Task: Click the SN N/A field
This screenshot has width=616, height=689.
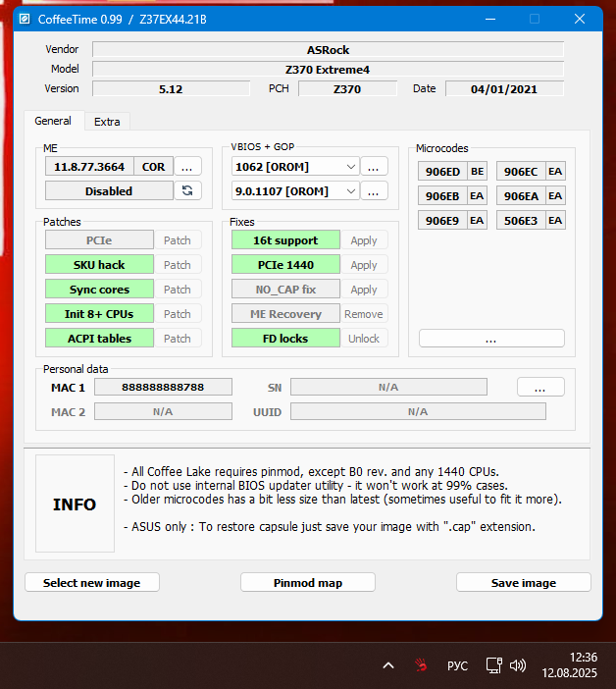Action: (388, 387)
